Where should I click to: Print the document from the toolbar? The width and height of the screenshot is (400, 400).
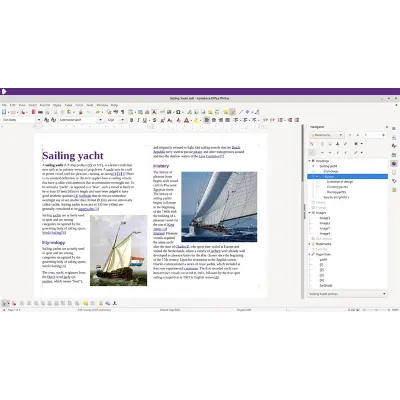[x=40, y=112]
